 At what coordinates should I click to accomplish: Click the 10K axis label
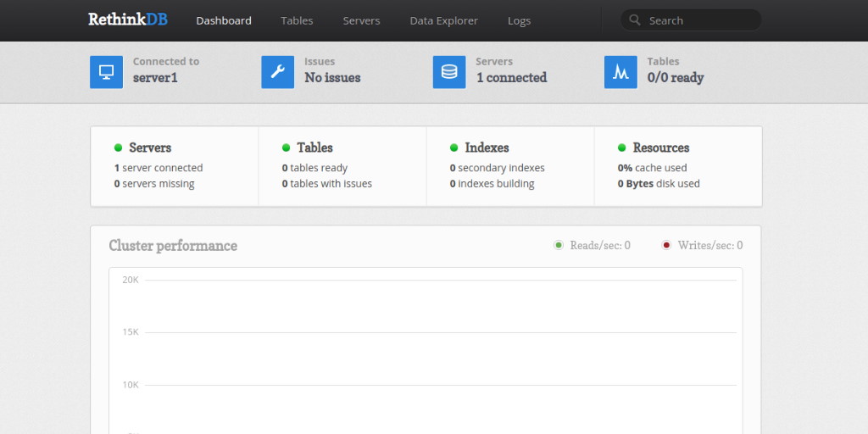pos(131,385)
